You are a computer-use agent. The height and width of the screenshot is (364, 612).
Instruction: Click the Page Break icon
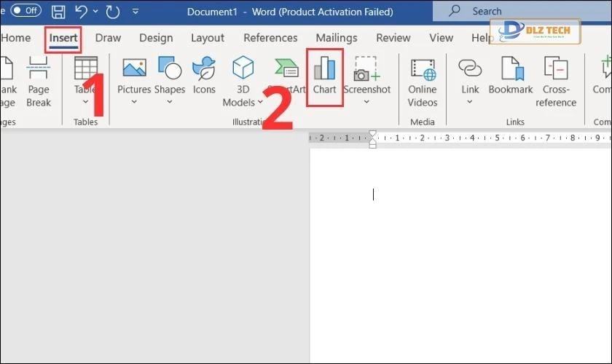(x=39, y=71)
